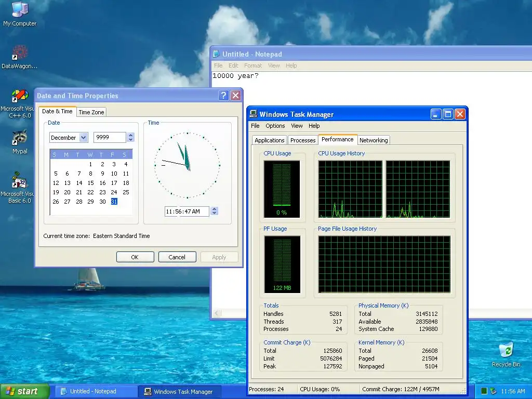This screenshot has width=532, height=399.
Task: Open the Format menu in Notepad
Action: coord(253,65)
